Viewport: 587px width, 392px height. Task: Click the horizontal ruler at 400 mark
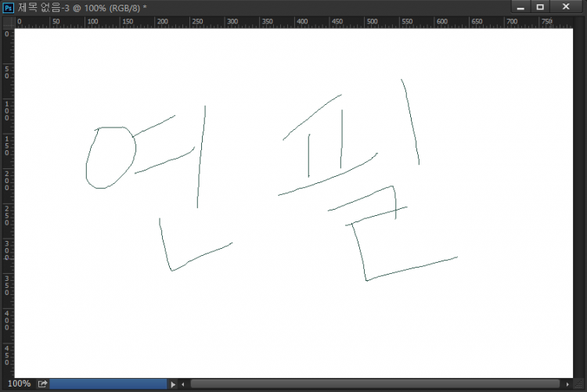(301, 21)
